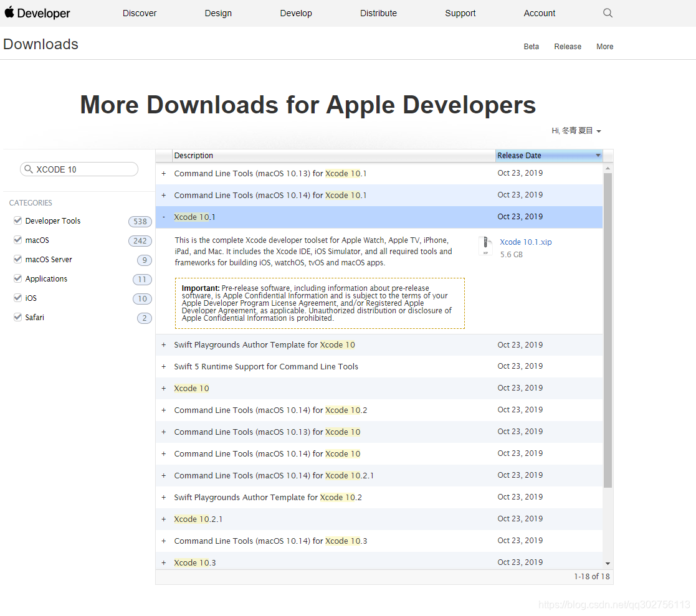The height and width of the screenshot is (616, 696).
Task: Download the Xcode 10.1.xip link
Action: point(525,242)
